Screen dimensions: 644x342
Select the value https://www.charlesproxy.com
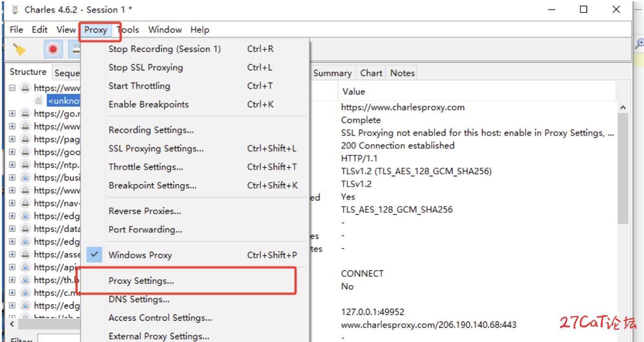[x=403, y=107]
